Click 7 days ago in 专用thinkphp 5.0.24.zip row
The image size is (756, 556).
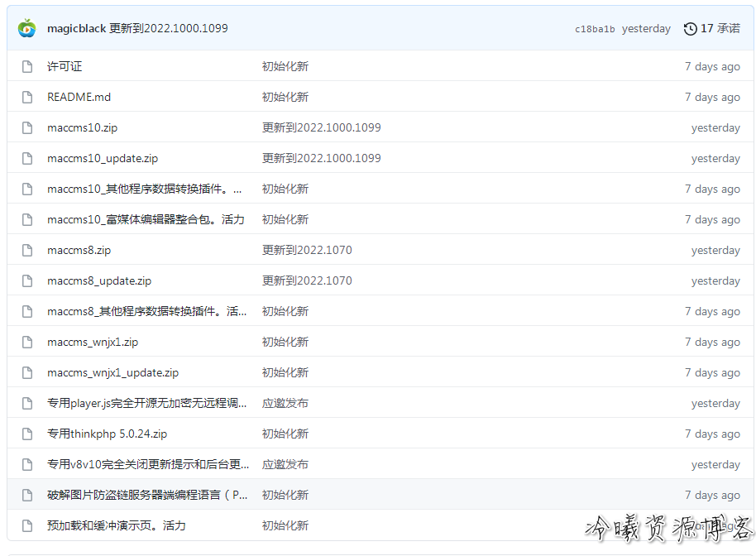pos(713,434)
